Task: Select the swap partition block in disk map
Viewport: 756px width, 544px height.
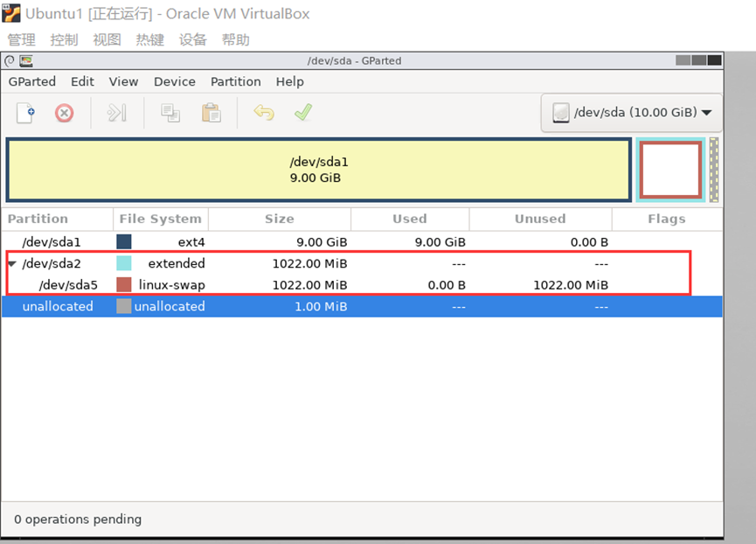Action: click(670, 170)
